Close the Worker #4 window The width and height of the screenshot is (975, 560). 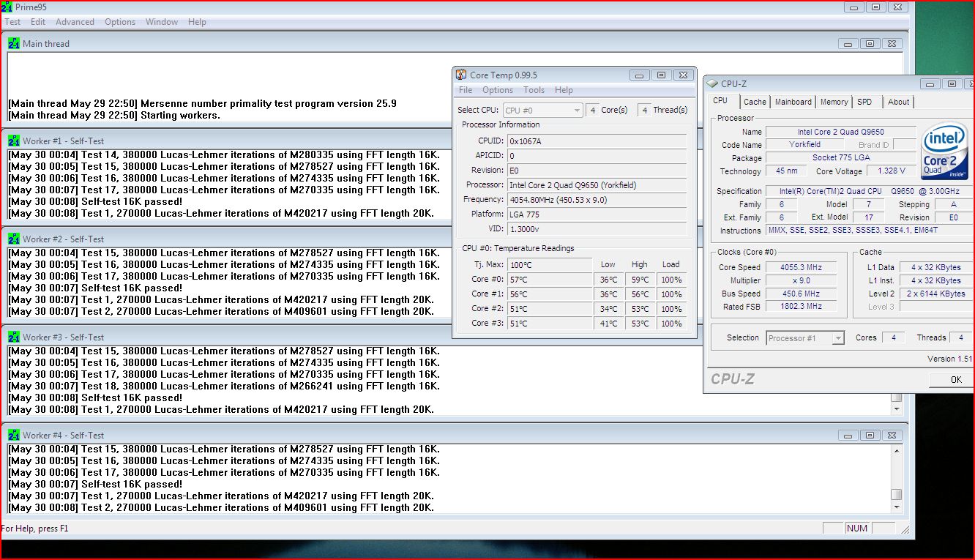891,435
